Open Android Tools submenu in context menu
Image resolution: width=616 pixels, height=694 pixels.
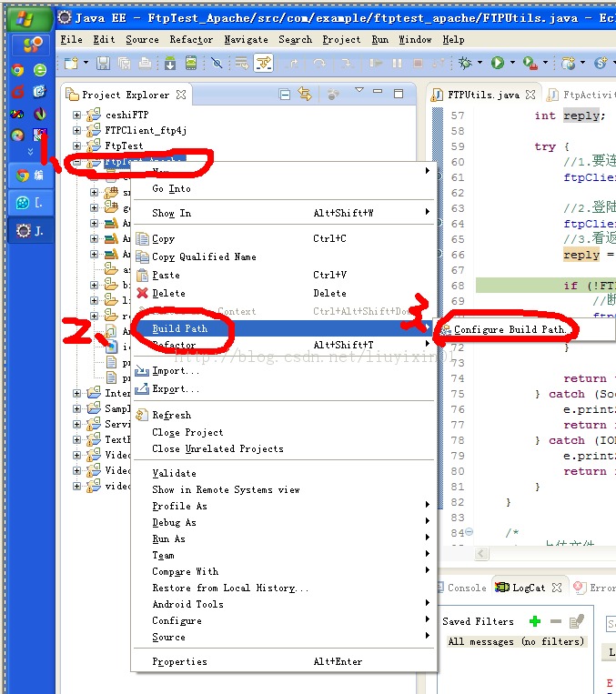click(283, 604)
